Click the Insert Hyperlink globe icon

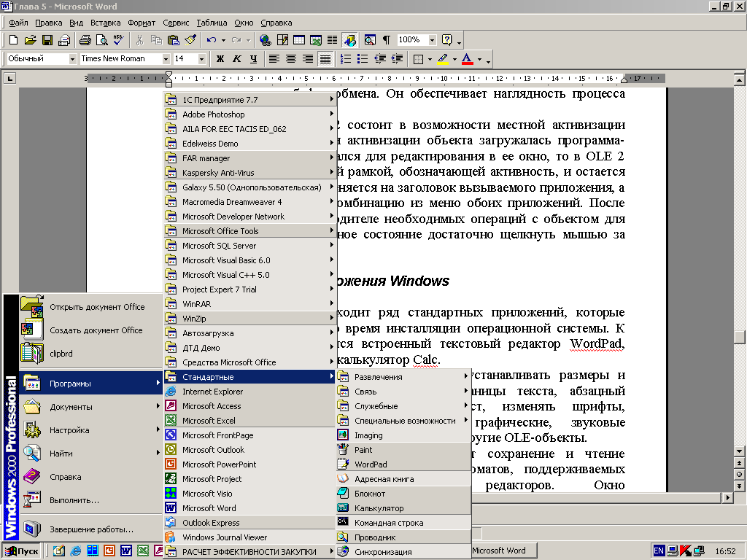click(x=266, y=40)
